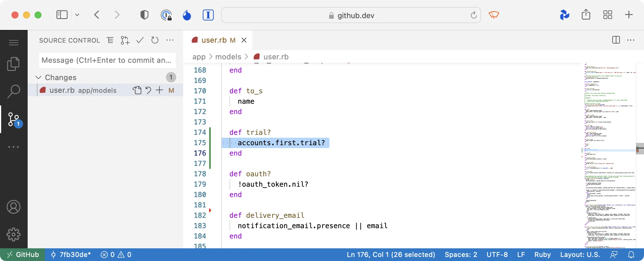Screen dimensions: 644x261
Task: Open the sidebar options chevron dropdown
Action: click(77, 15)
